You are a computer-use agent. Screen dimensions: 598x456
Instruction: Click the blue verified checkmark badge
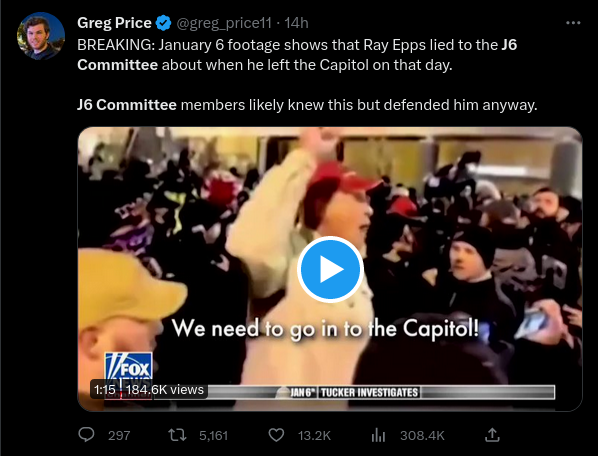(164, 23)
